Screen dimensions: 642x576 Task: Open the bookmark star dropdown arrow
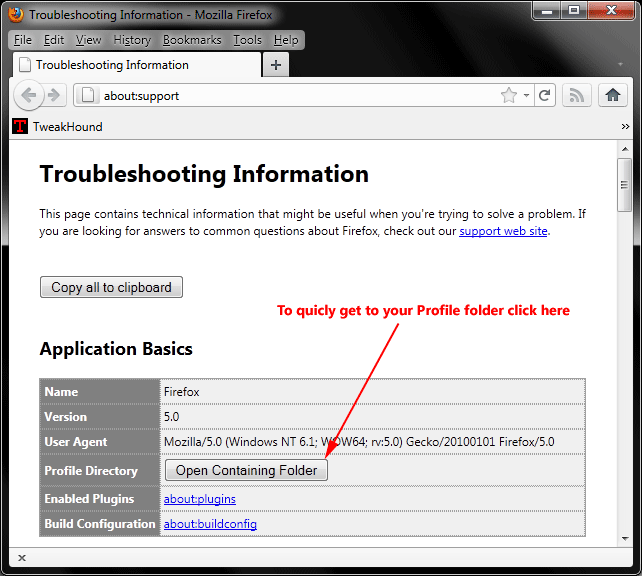pyautogui.click(x=527, y=95)
